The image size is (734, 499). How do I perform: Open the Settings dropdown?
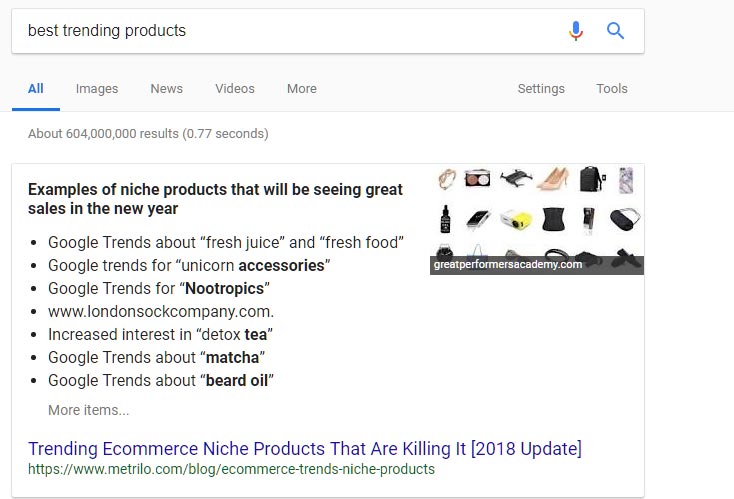point(541,89)
